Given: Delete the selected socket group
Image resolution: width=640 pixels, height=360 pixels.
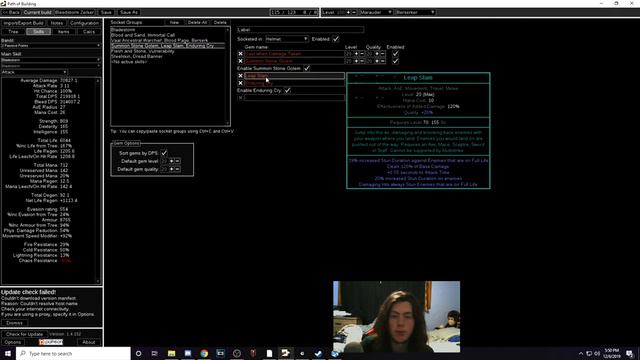Looking at the screenshot, I should coord(220,22).
